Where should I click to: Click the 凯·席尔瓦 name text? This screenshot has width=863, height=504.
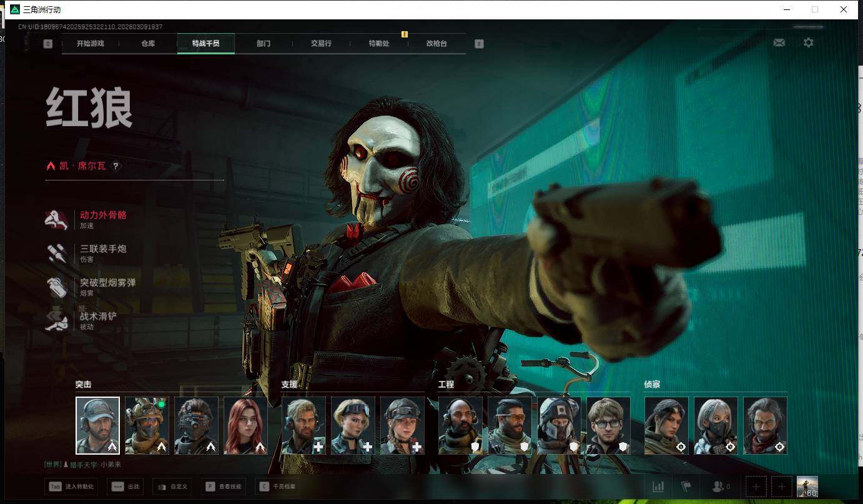[x=82, y=166]
